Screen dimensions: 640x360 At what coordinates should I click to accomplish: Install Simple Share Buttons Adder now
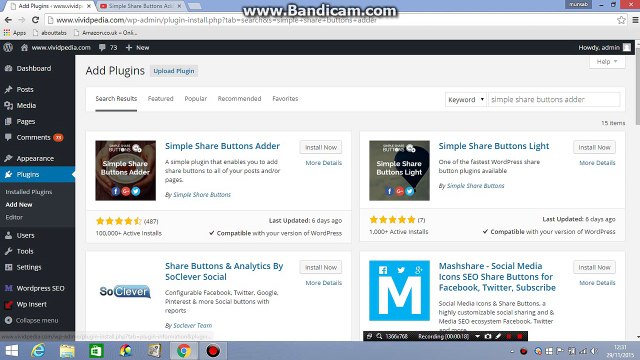321,147
